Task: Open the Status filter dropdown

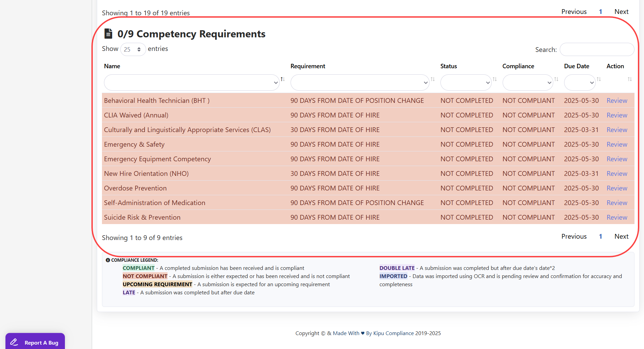Action: tap(466, 82)
